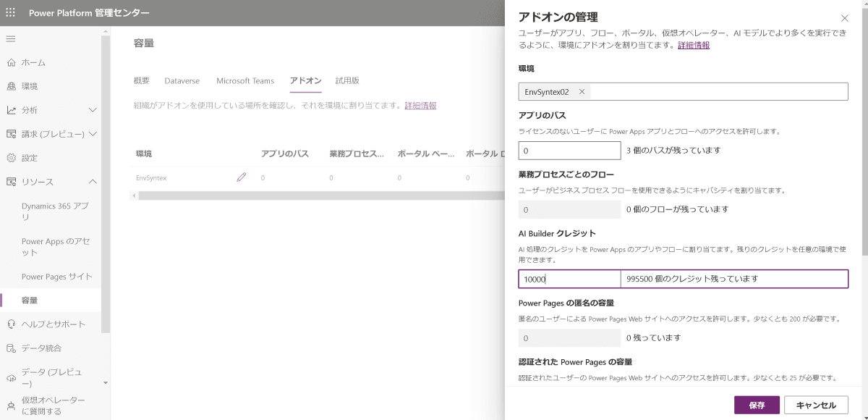The width and height of the screenshot is (868, 420).
Task: Click the リソース sidebar icon
Action: click(11, 182)
